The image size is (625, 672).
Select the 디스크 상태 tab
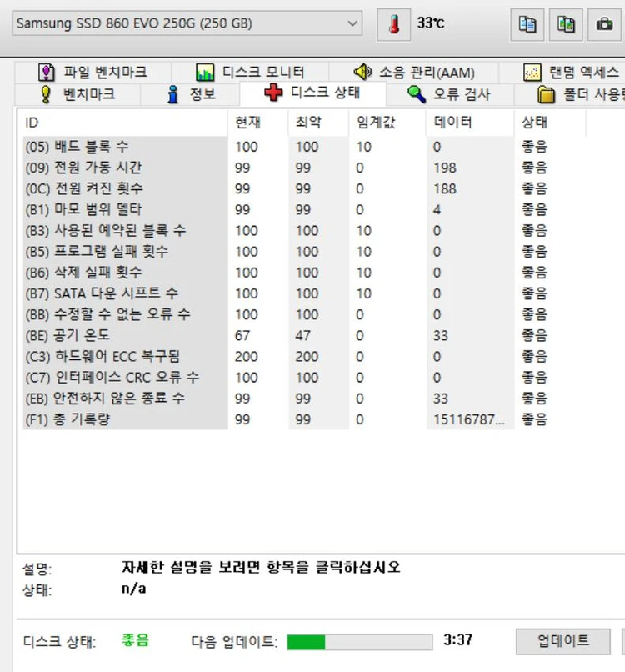[x=312, y=93]
